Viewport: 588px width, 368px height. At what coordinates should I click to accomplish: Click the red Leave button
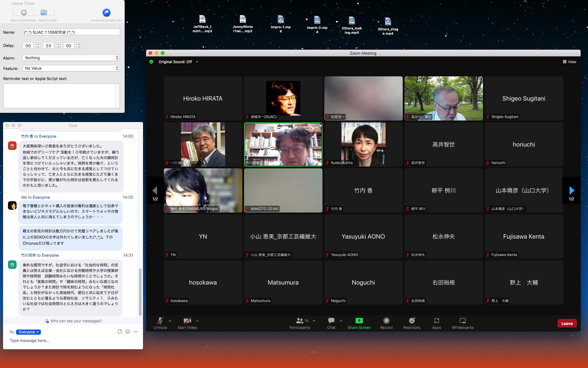click(x=567, y=323)
